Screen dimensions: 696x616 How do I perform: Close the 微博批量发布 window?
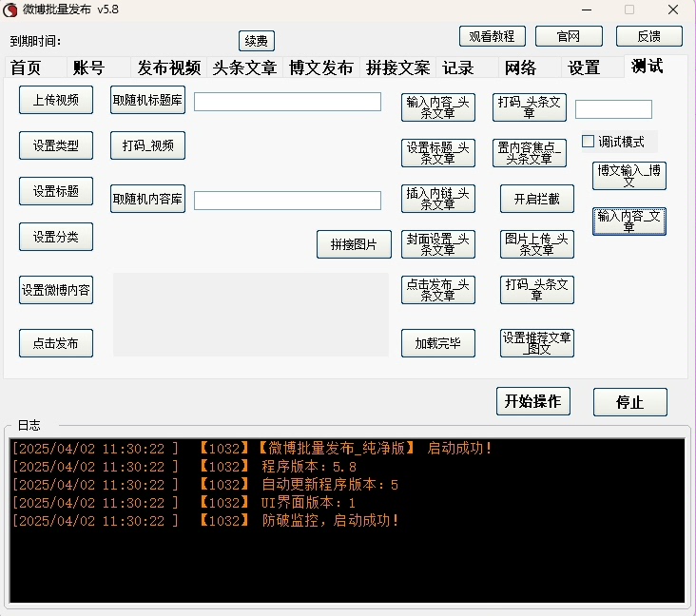[673, 10]
